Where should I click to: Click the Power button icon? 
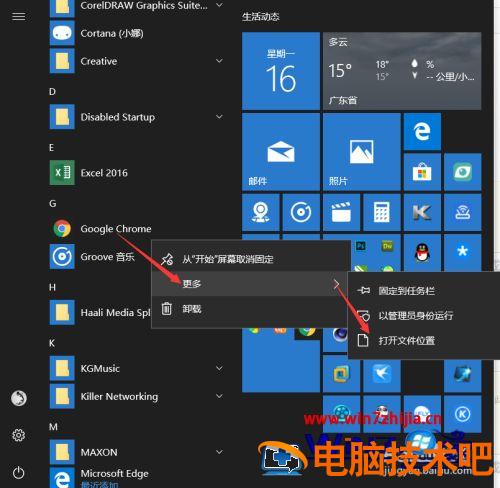[x=19, y=473]
